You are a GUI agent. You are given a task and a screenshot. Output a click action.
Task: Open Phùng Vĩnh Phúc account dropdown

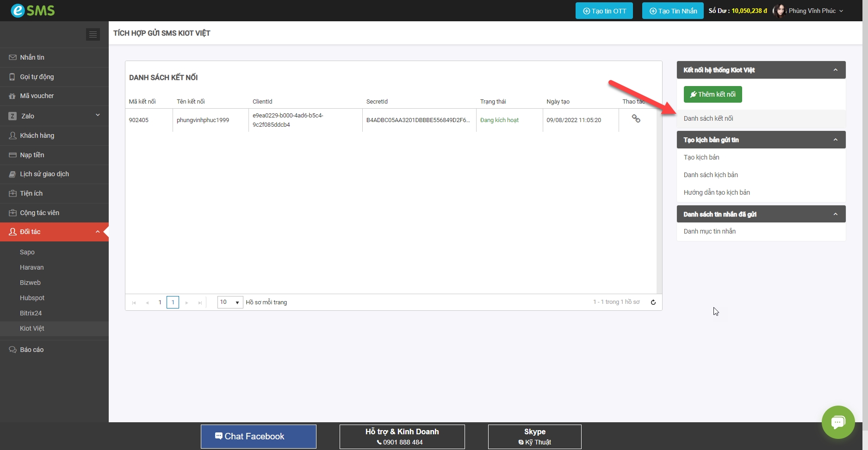point(816,11)
